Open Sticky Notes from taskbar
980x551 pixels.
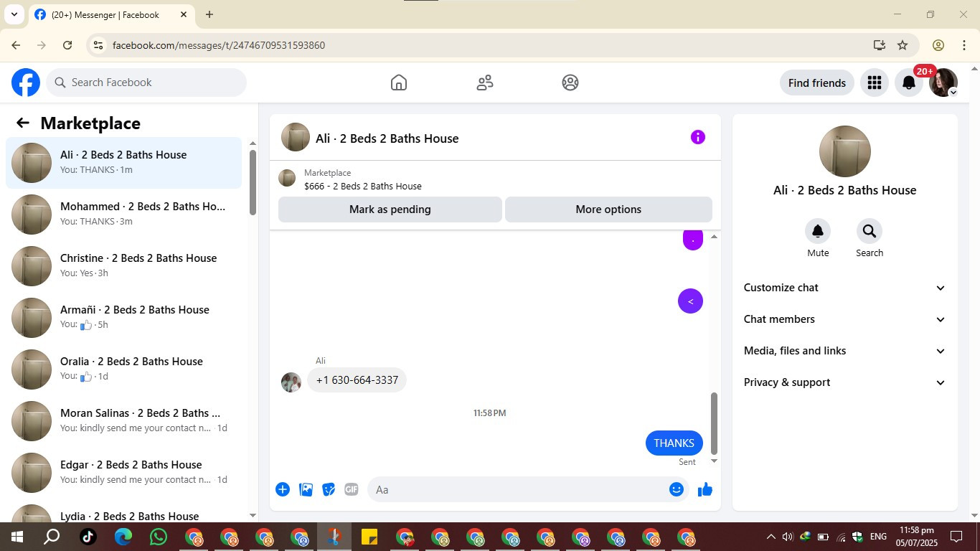click(x=369, y=537)
